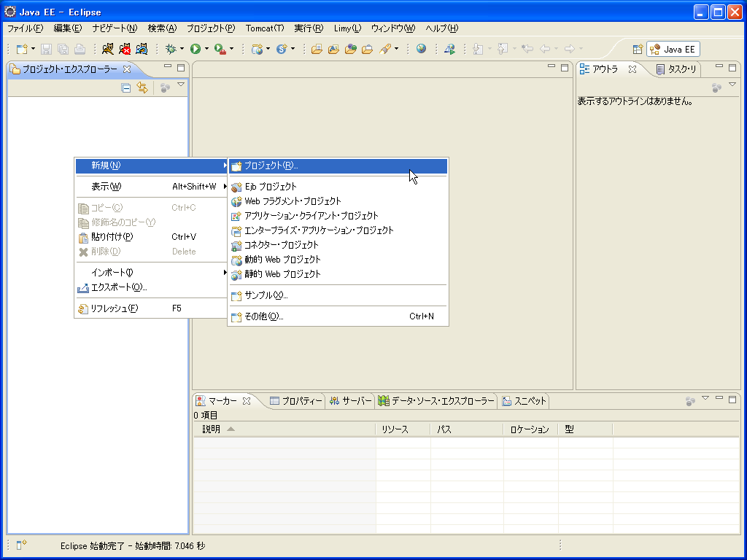Click the green Run button icon
The image size is (747, 560).
[x=196, y=49]
